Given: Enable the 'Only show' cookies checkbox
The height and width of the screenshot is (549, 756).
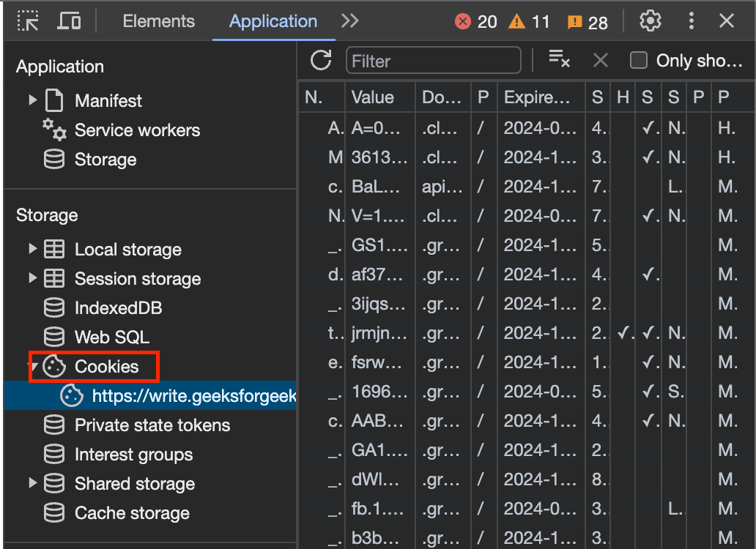Looking at the screenshot, I should point(639,61).
